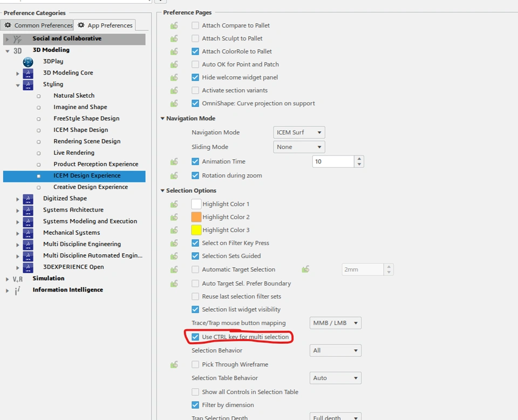Click lock icon right of Automatic Target Selection
This screenshot has width=518, height=420.
305,269
